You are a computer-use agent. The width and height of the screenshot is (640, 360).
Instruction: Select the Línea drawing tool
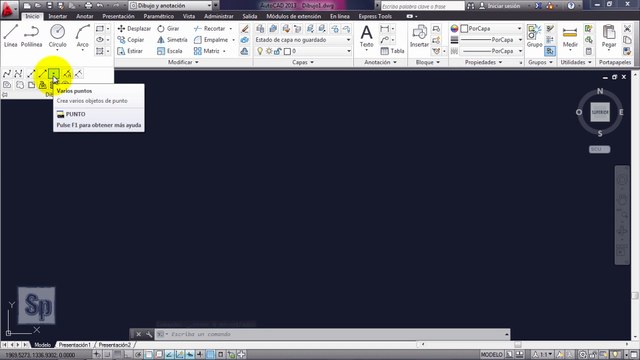11,36
